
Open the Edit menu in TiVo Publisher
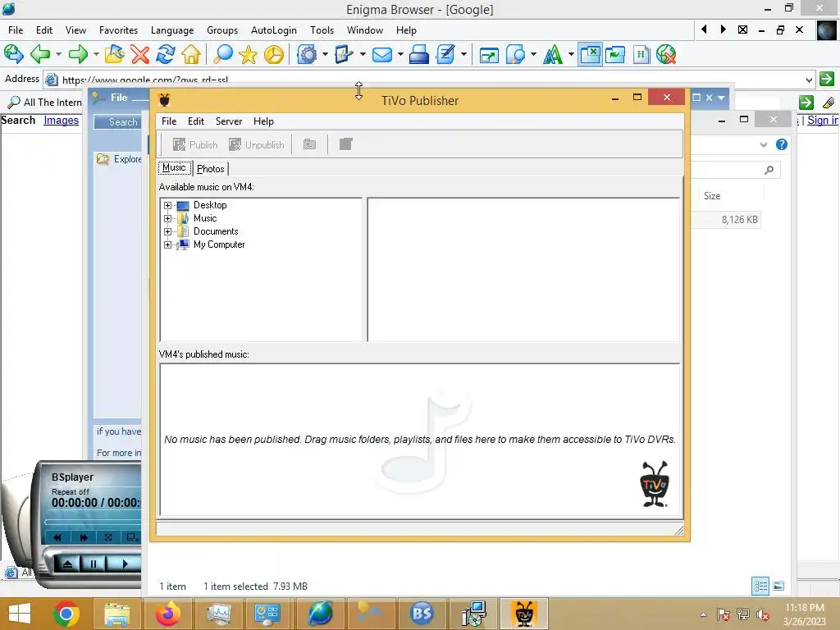[x=196, y=121]
